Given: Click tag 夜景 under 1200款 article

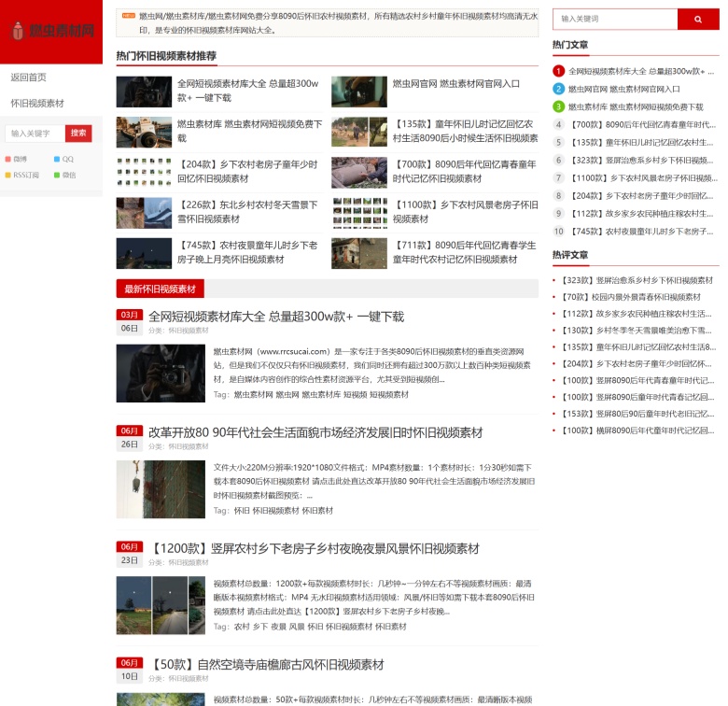Looking at the screenshot, I should click(278, 627).
